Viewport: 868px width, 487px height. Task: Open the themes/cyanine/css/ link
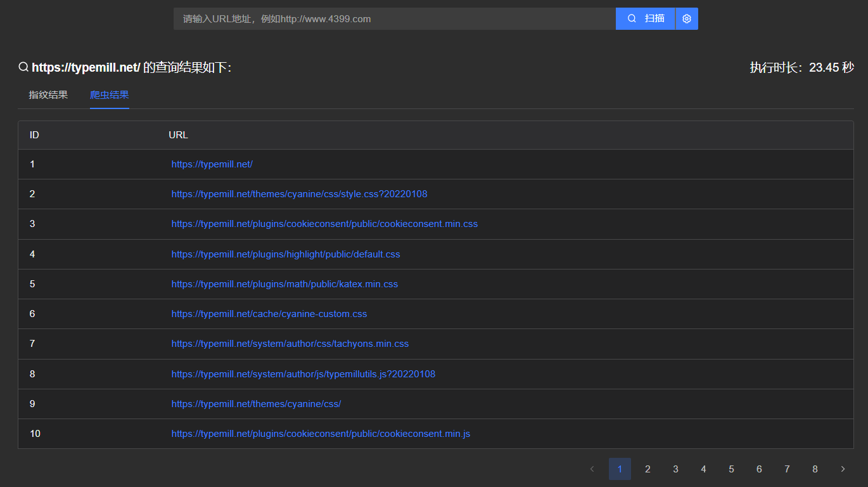click(256, 404)
